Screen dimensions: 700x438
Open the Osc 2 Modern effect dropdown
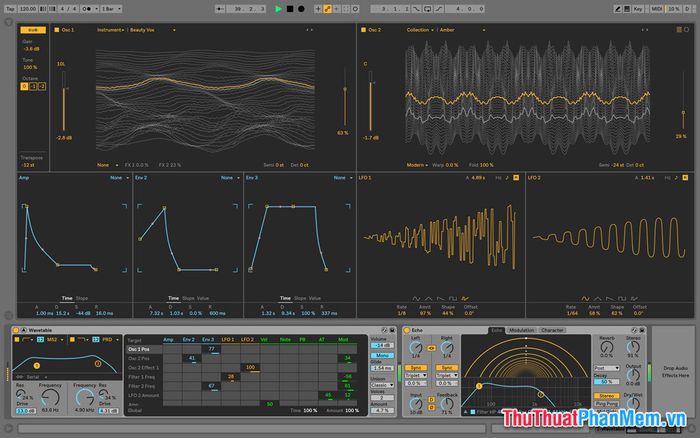click(x=417, y=165)
